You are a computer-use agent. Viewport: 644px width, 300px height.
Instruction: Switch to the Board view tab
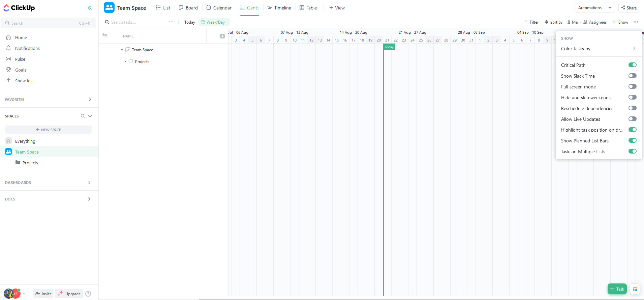(188, 8)
